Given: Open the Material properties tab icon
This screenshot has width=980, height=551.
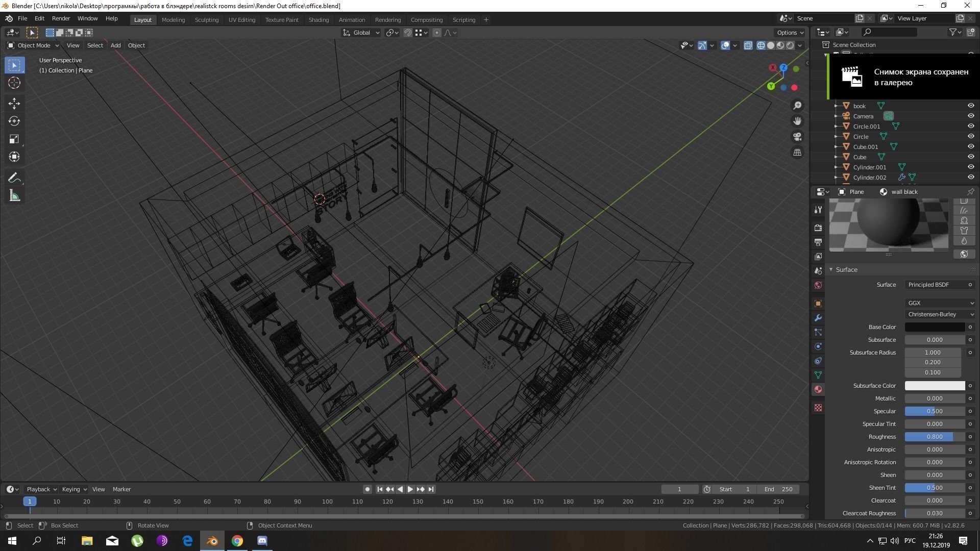Looking at the screenshot, I should [x=818, y=389].
